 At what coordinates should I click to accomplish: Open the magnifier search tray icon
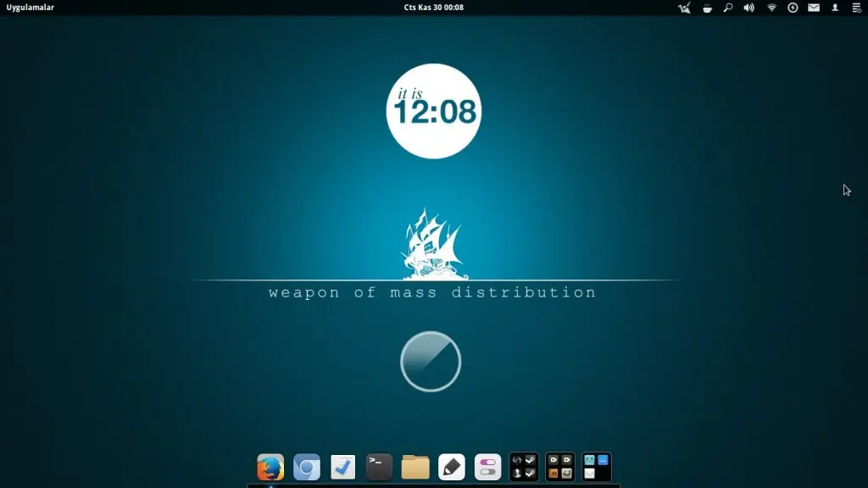(x=728, y=8)
